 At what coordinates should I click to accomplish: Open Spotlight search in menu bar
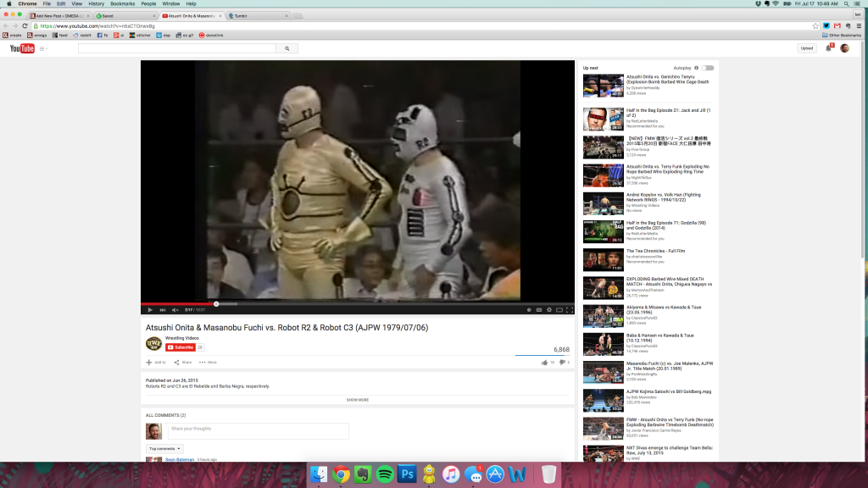click(x=847, y=4)
